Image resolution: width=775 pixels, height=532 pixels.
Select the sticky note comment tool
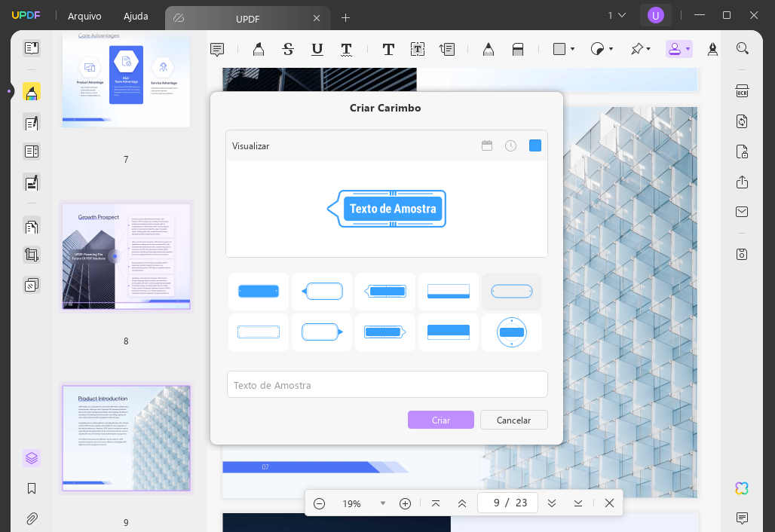pyautogui.click(x=217, y=49)
